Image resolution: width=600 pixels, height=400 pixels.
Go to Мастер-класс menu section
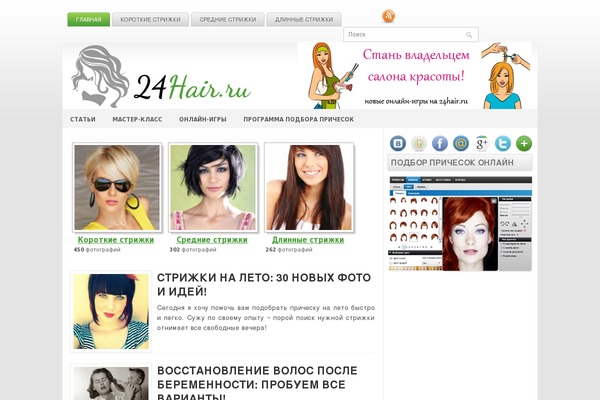pos(137,119)
